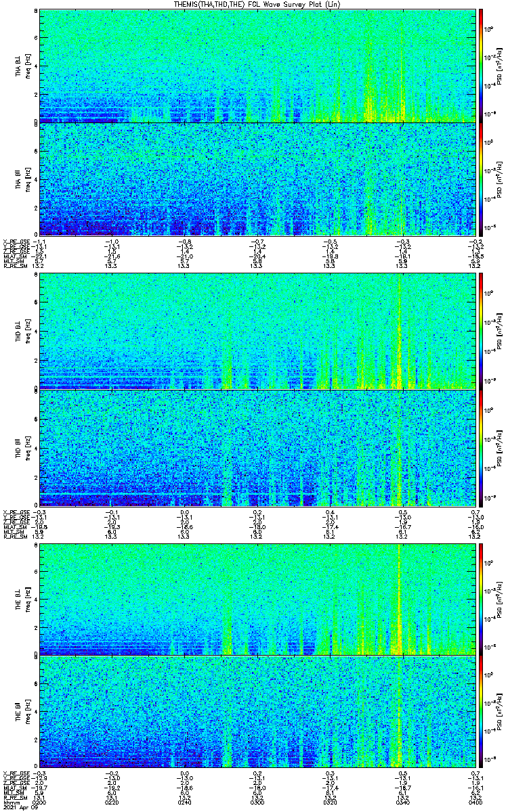Click the THD B-parallel freq [Hz] axis label
This screenshot has width=508, height=812.
pyautogui.click(x=27, y=447)
